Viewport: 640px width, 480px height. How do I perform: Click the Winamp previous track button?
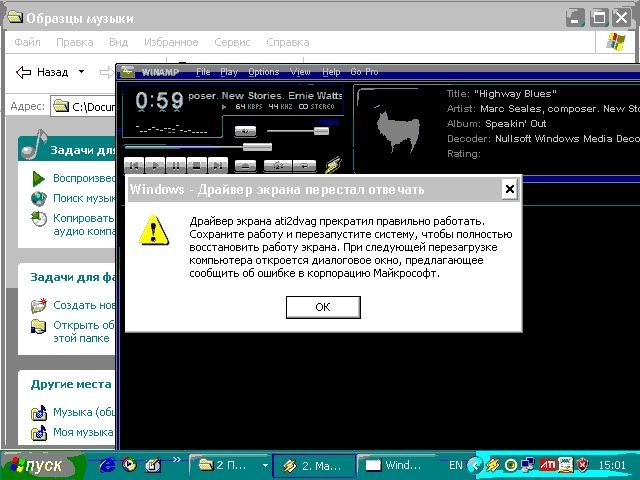click(135, 165)
